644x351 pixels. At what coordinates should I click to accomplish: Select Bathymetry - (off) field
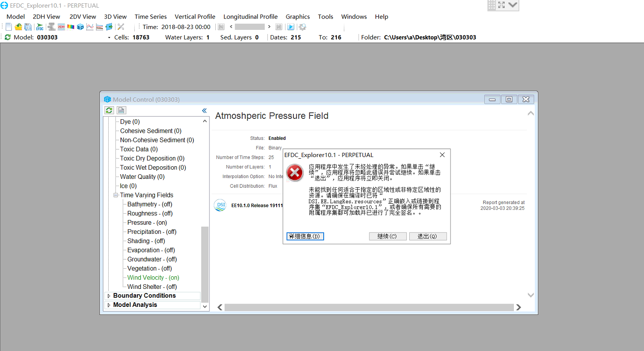coord(150,204)
